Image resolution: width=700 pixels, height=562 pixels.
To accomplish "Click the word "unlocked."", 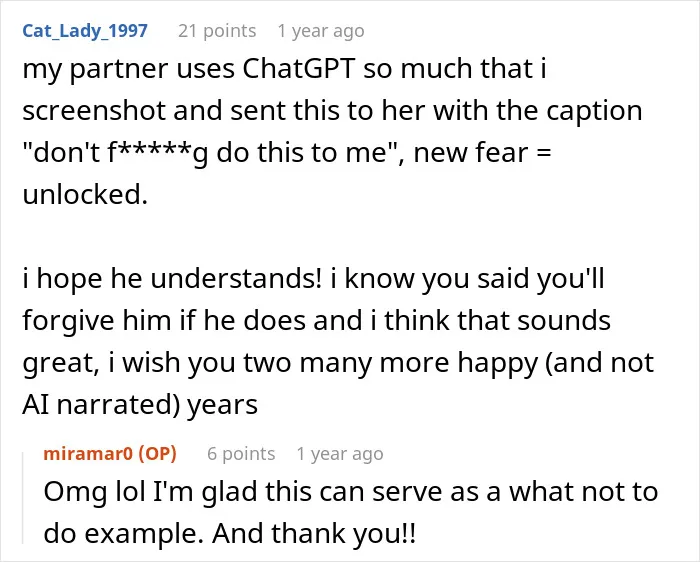I will click(x=85, y=195).
